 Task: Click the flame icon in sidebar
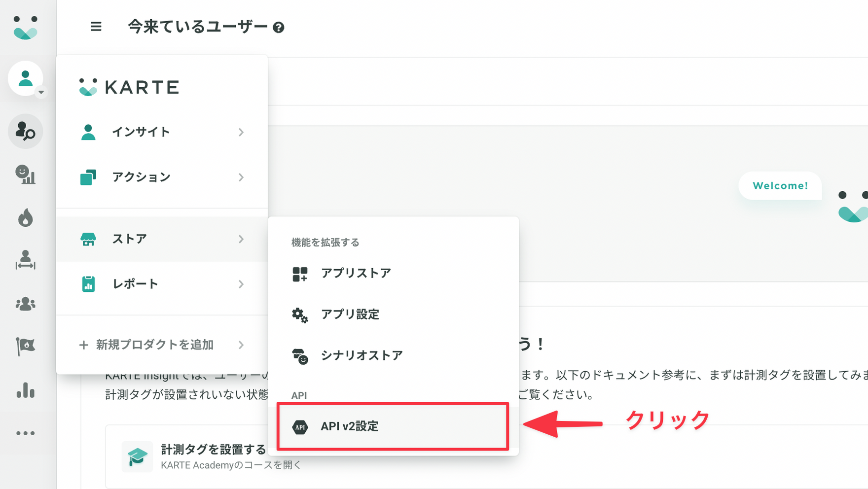point(26,217)
